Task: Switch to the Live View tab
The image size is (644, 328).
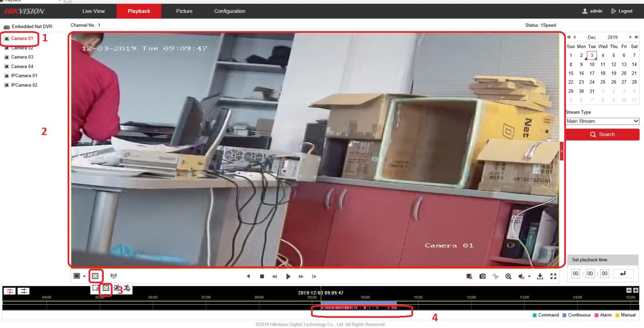Action: click(93, 11)
